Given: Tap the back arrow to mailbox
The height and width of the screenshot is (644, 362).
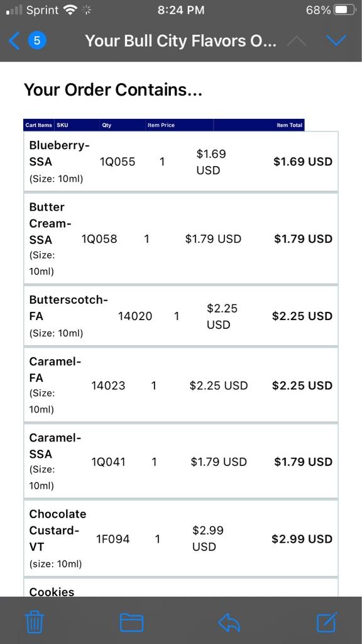Looking at the screenshot, I should [x=14, y=41].
